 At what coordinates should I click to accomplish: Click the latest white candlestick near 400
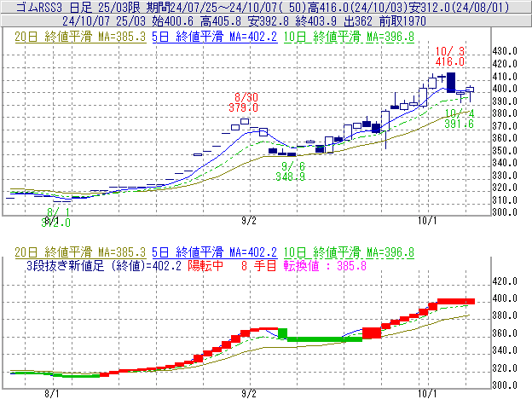pos(470,90)
